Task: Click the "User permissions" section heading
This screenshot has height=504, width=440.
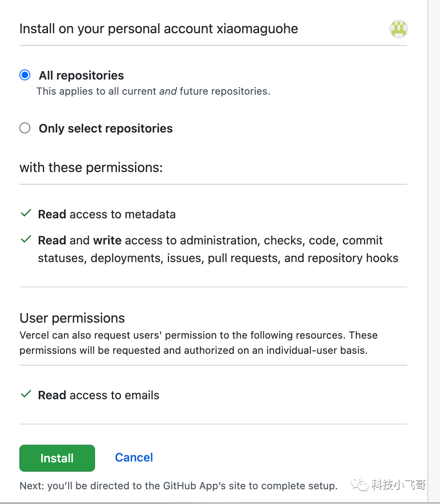Action: [x=72, y=318]
